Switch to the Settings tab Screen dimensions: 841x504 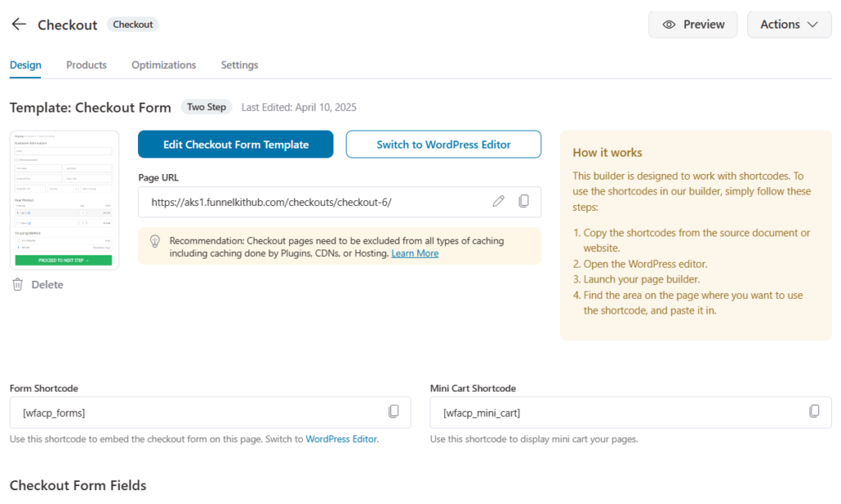[x=239, y=65]
